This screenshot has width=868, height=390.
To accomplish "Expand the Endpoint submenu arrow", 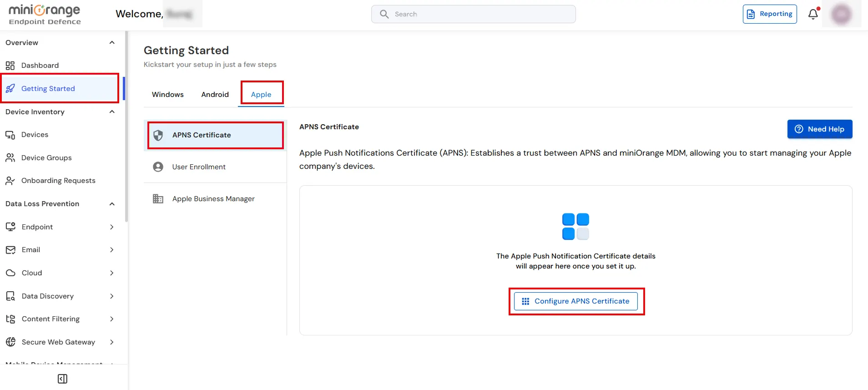I will [112, 227].
